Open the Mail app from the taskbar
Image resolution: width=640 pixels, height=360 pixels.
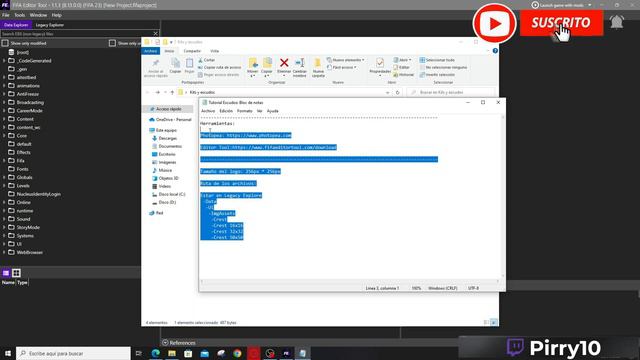(x=204, y=353)
